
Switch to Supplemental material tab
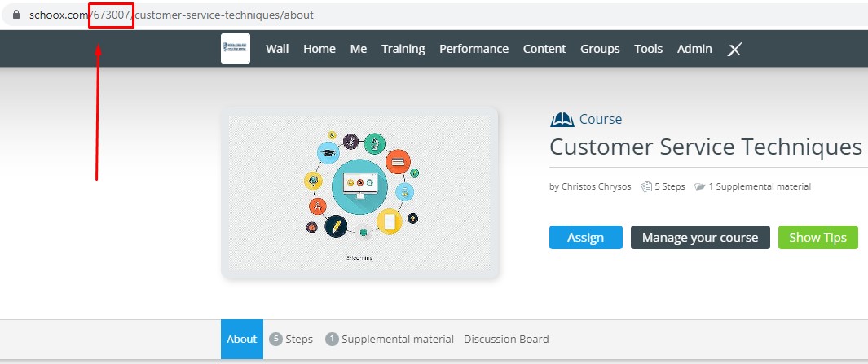[x=390, y=339]
